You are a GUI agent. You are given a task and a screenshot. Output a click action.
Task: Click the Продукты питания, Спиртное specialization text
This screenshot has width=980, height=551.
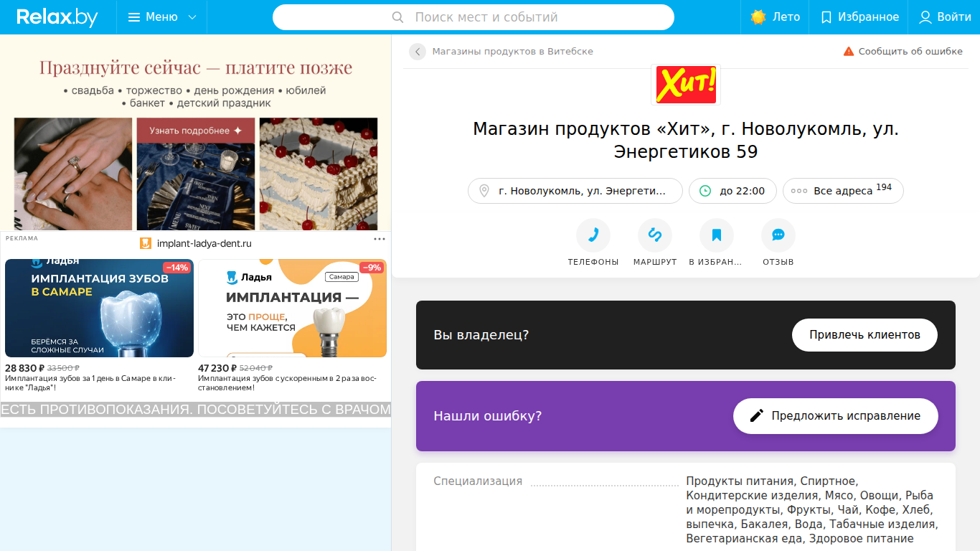(812, 509)
